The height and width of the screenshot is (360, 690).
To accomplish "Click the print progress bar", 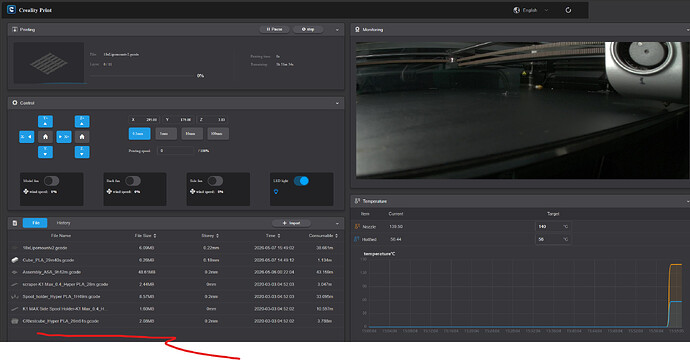I will point(142,76).
